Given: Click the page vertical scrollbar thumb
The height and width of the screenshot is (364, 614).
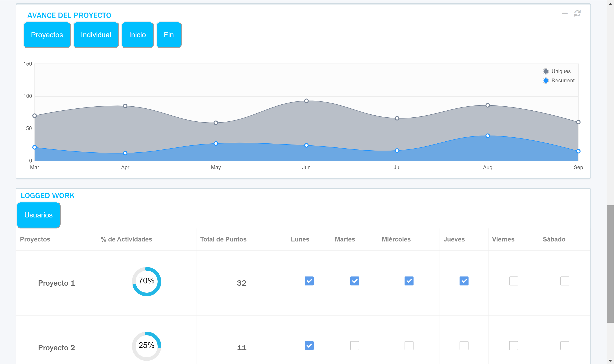Looking at the screenshot, I should click(x=610, y=264).
